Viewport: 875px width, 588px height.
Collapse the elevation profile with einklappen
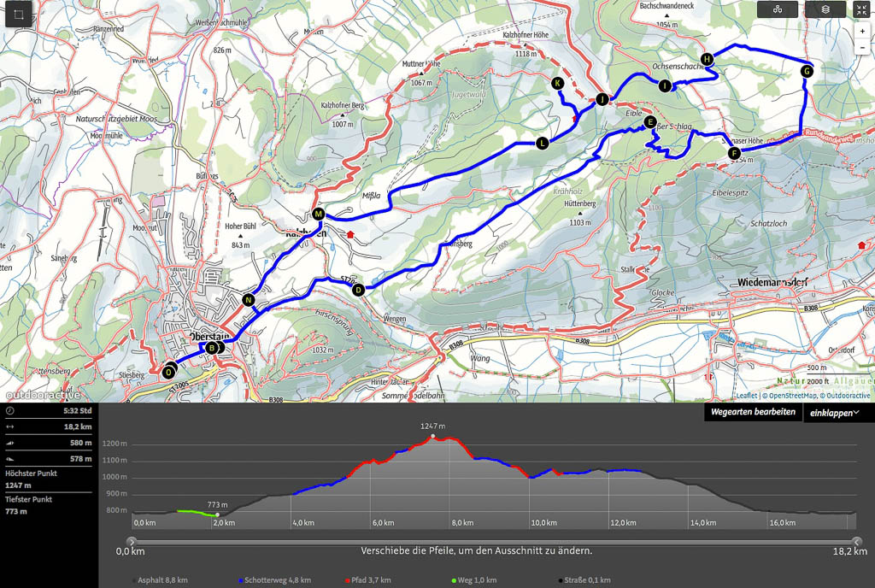pos(837,412)
